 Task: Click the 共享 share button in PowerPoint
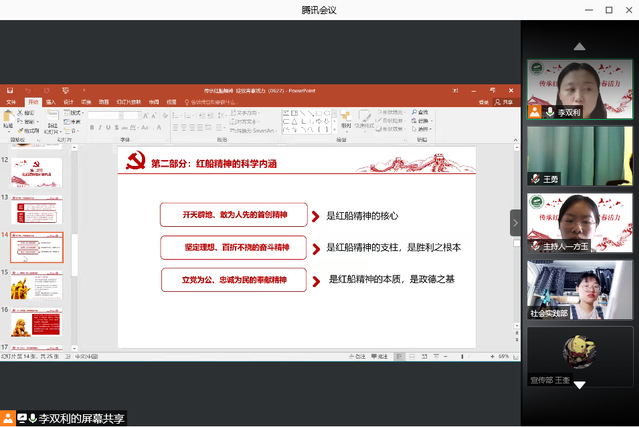[507, 102]
